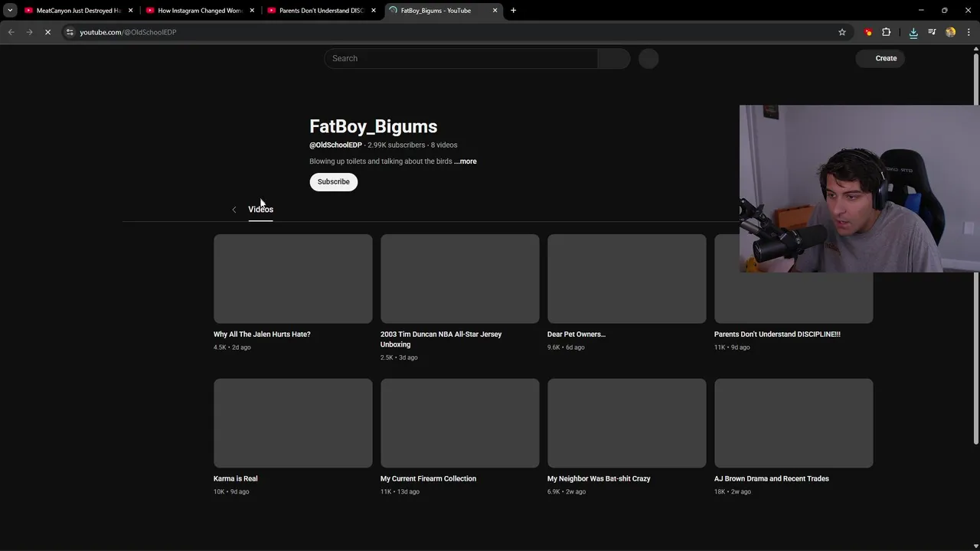
Task: Open thumbnail for My Neighbor Was Bat-shit Crazy
Action: (627, 423)
